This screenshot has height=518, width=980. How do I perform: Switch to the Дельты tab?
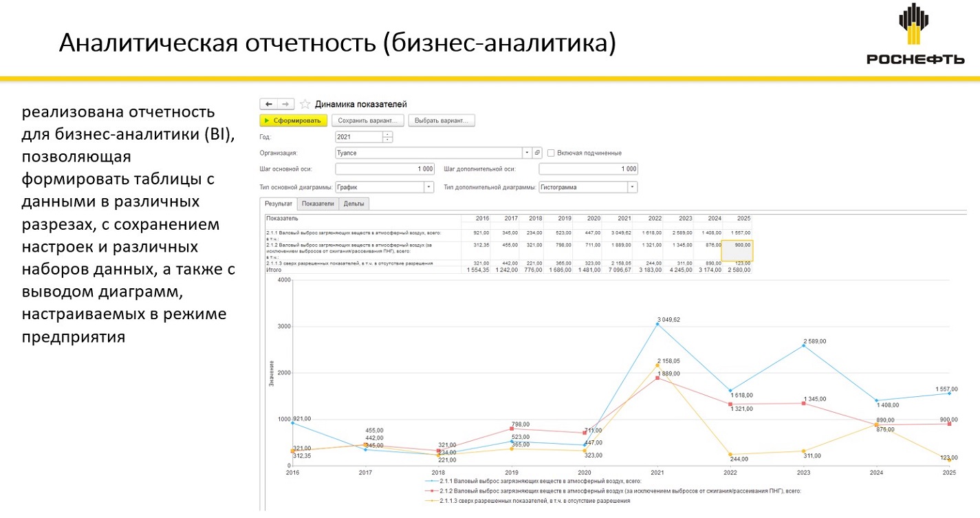point(354,204)
